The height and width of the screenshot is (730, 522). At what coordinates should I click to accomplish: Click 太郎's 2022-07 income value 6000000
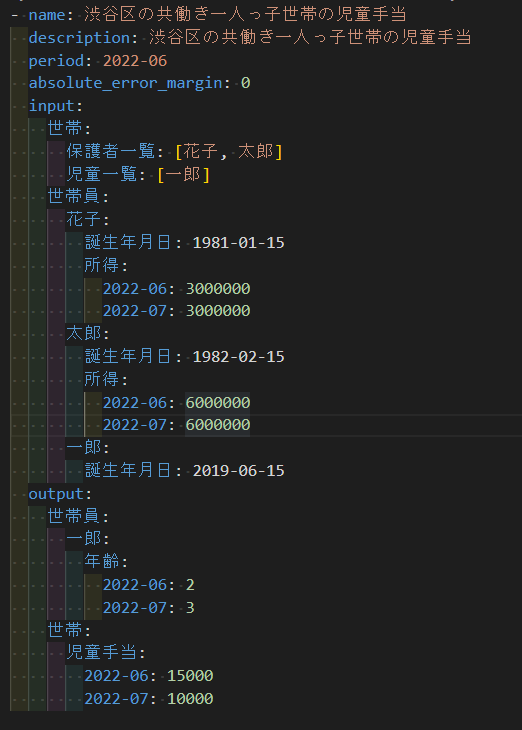[x=218, y=425]
